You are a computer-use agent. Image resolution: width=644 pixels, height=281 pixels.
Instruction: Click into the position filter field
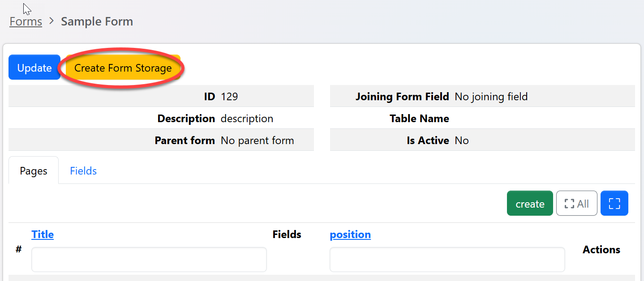(447, 260)
